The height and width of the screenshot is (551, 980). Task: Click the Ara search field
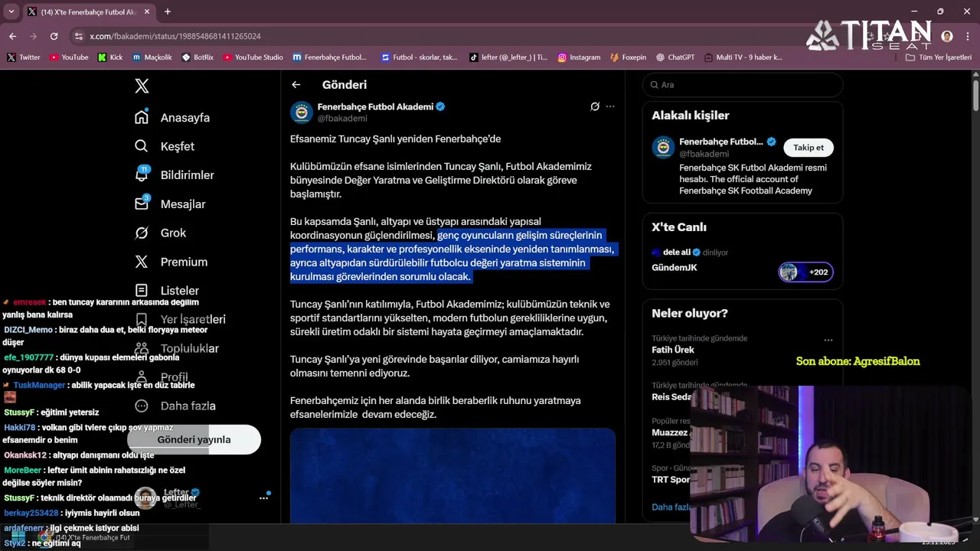tap(743, 85)
